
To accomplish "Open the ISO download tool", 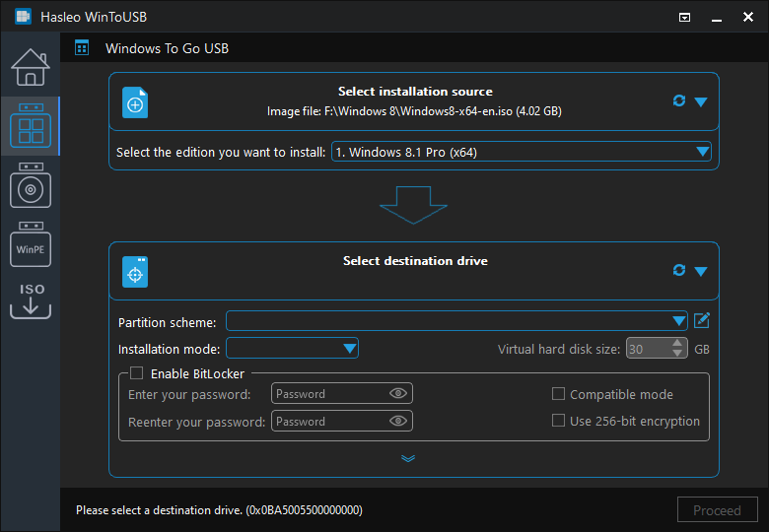I will pyautogui.click(x=31, y=300).
